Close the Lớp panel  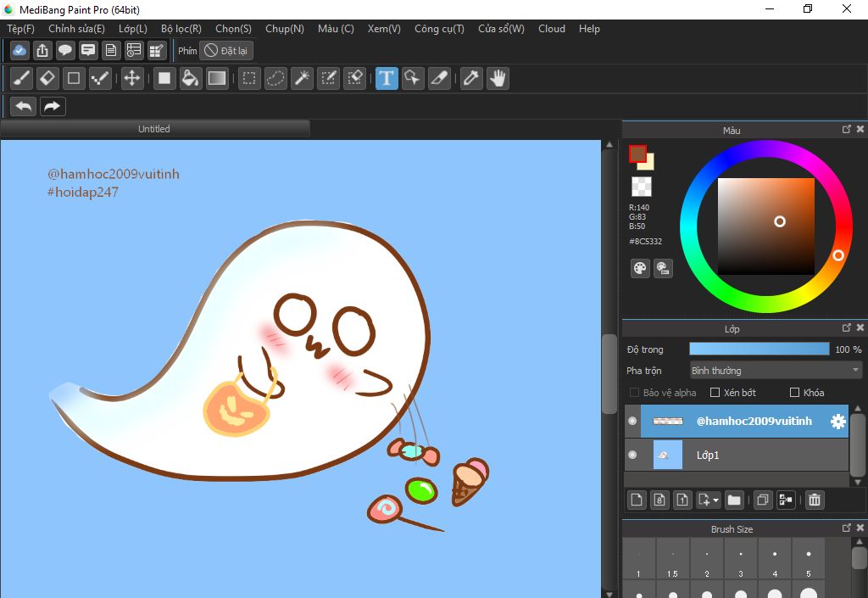pos(860,327)
